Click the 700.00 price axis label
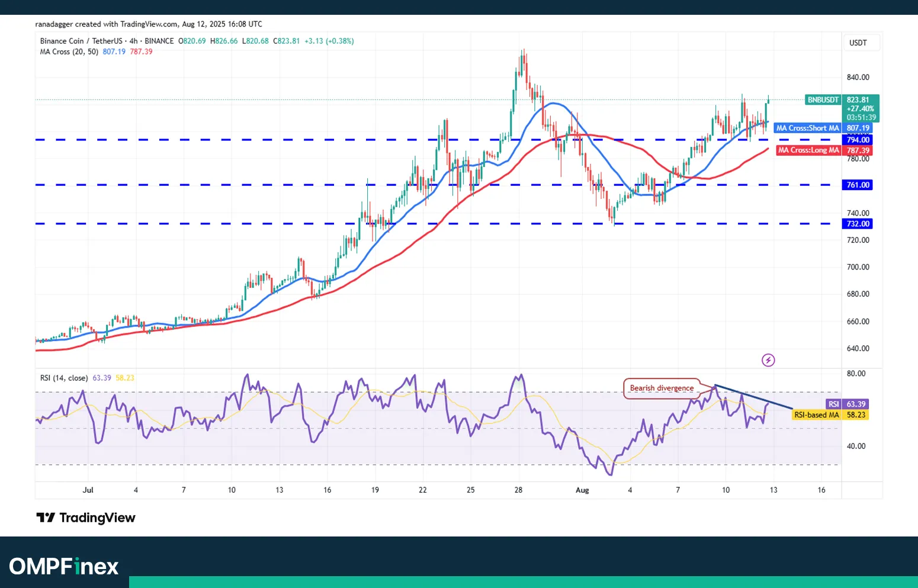Viewport: 918px width, 588px height. pyautogui.click(x=858, y=267)
